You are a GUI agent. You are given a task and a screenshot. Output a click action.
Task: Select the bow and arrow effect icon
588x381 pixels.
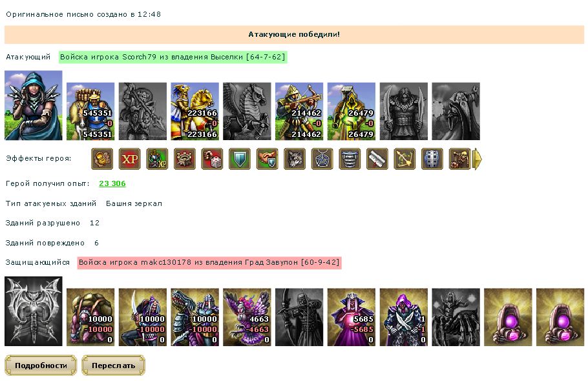[x=404, y=159]
